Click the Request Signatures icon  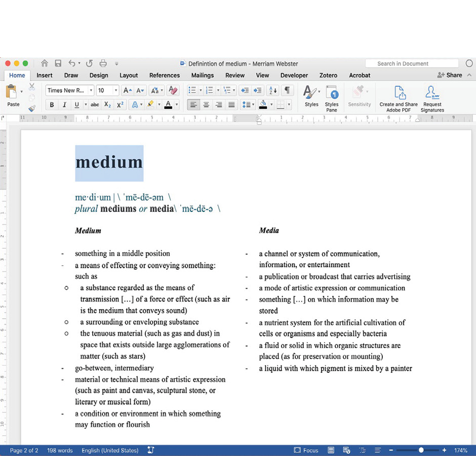point(432,98)
